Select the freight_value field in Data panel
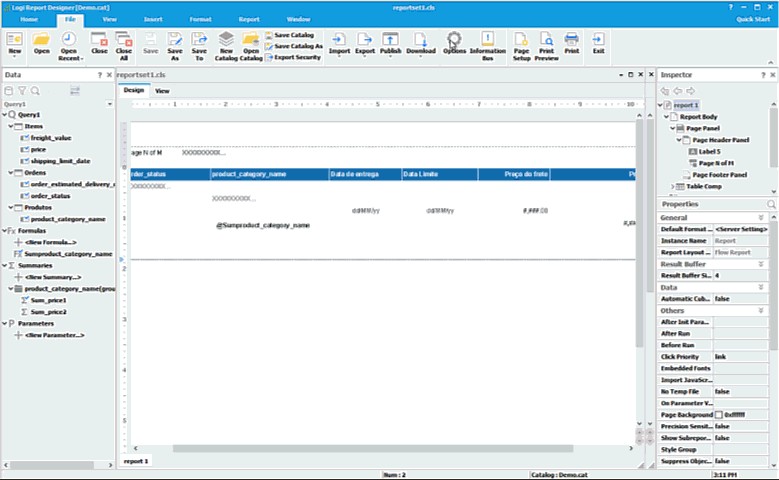Image resolution: width=779 pixels, height=480 pixels. point(50,138)
